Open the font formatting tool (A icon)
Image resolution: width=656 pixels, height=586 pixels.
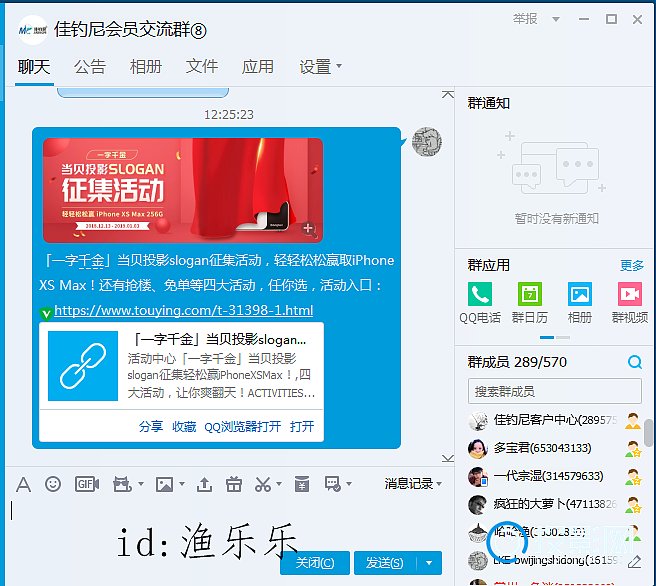click(23, 485)
